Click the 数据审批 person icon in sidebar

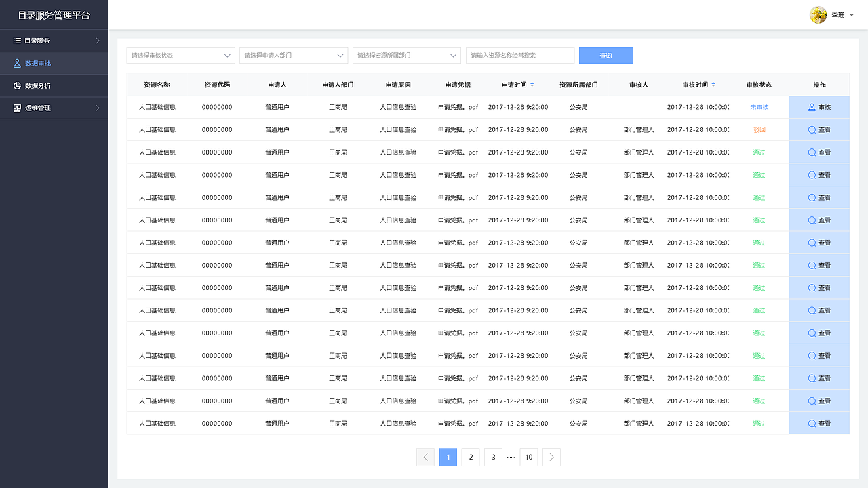click(x=18, y=63)
